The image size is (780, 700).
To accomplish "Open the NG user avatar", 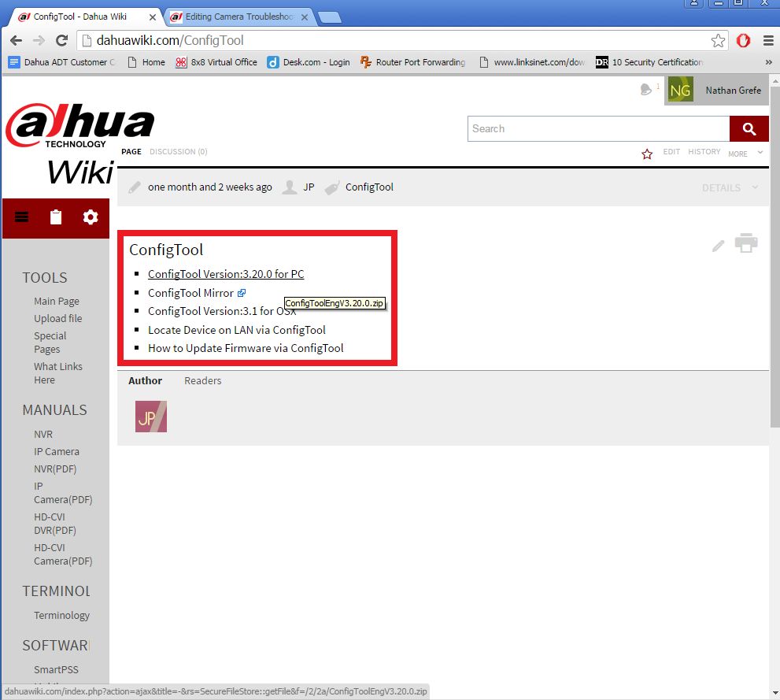I will 680,90.
